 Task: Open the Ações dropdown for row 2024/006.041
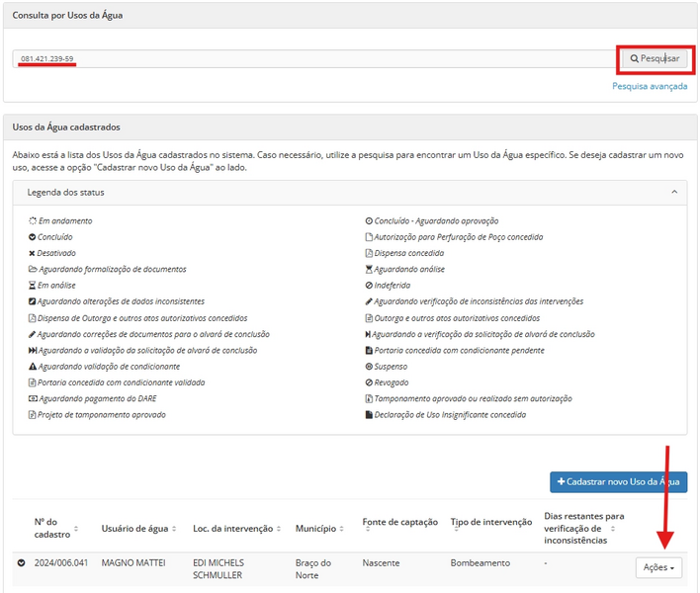(658, 567)
